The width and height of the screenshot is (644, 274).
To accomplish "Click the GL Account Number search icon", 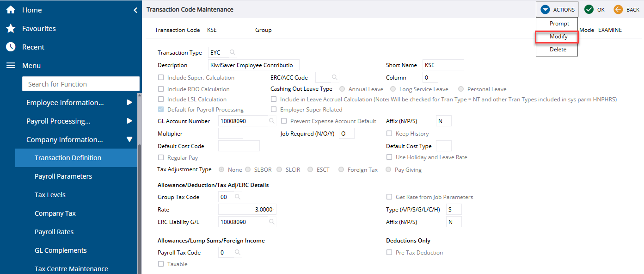I will 272,121.
